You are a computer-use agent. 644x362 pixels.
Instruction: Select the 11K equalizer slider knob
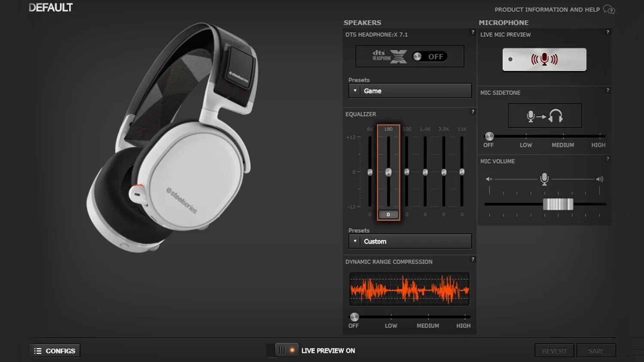tap(462, 172)
